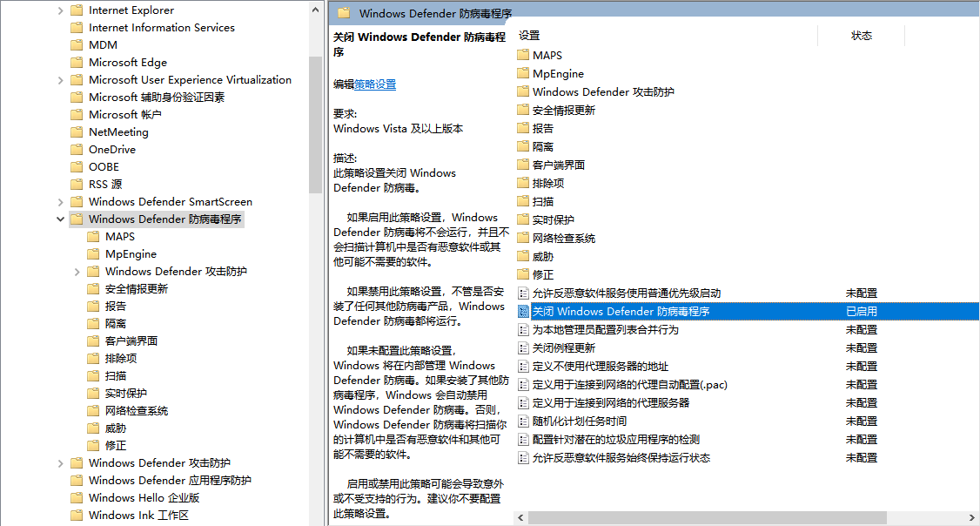Select Microsoft 辅助身份验证因素 tree item

[x=157, y=98]
